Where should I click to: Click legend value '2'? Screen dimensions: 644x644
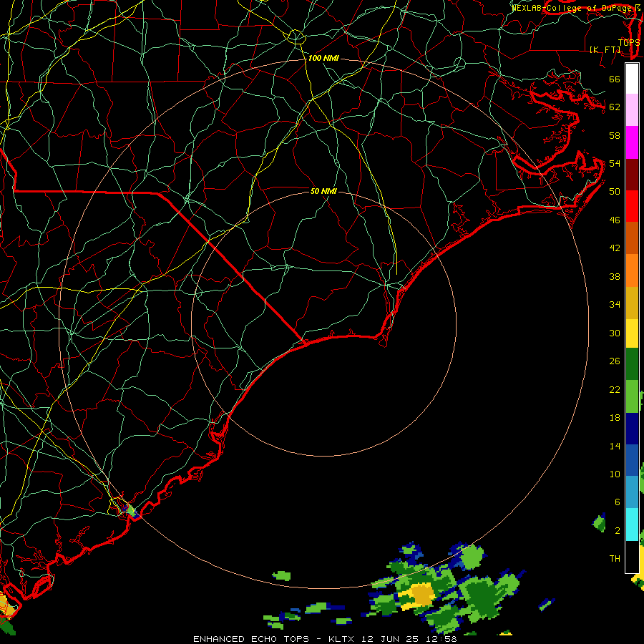point(617,531)
